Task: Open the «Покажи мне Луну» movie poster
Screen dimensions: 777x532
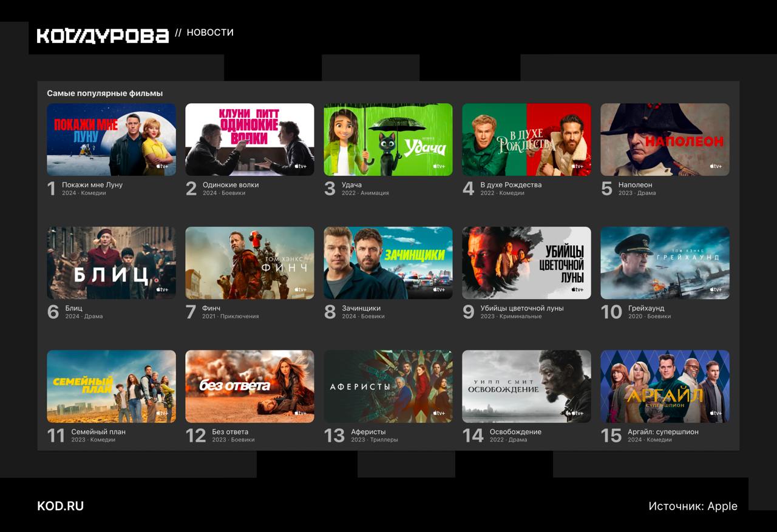Action: coord(111,140)
